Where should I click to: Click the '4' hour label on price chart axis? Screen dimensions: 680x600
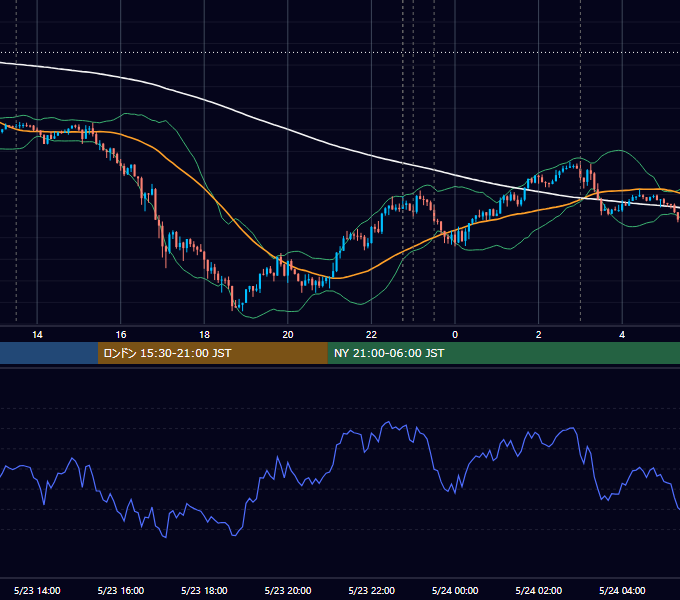tap(622, 335)
